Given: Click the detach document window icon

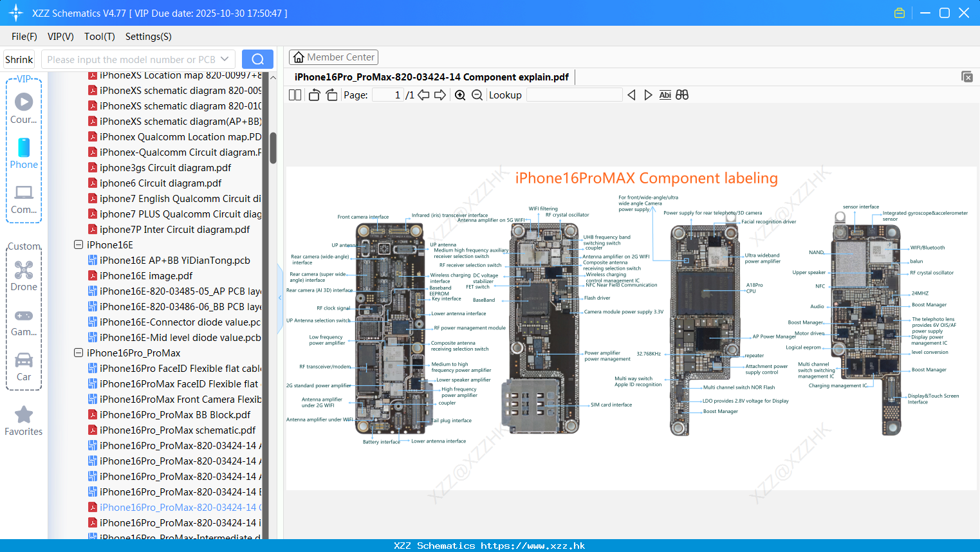Looking at the screenshot, I should 967,77.
